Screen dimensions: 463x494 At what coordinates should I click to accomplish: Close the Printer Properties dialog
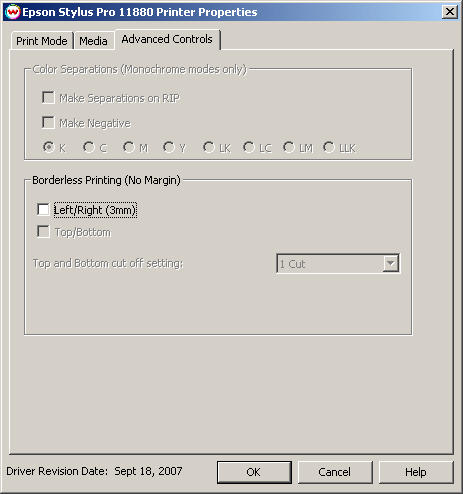(x=450, y=12)
